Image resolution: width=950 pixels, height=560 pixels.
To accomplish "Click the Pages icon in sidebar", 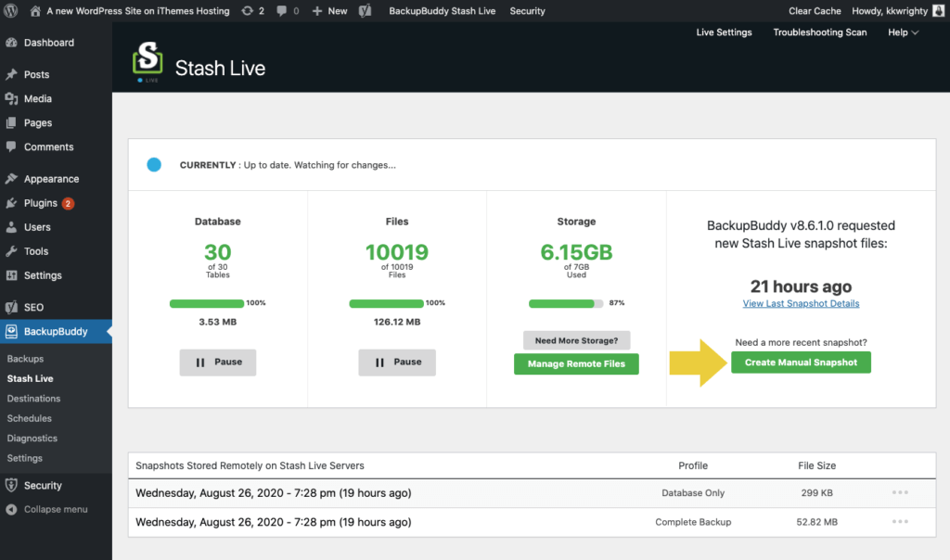I will pyautogui.click(x=11, y=123).
